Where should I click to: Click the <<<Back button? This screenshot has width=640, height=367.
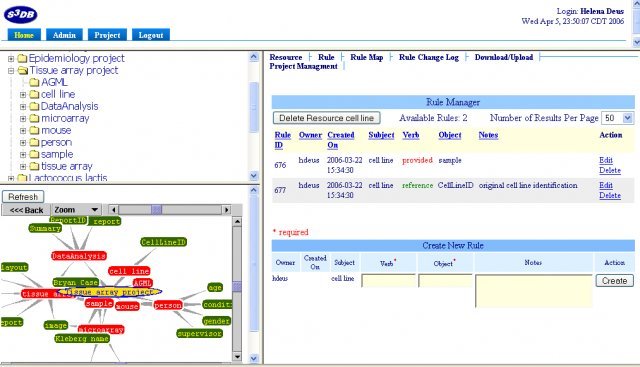(x=26, y=210)
